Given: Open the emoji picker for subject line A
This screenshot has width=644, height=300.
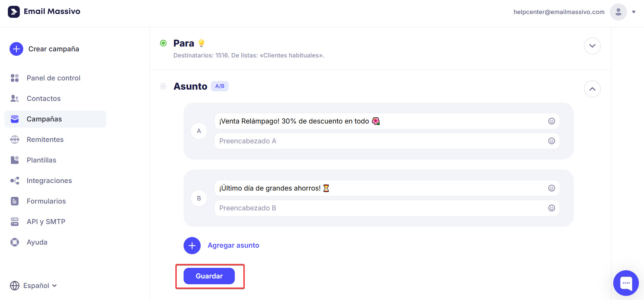Looking at the screenshot, I should pos(551,121).
